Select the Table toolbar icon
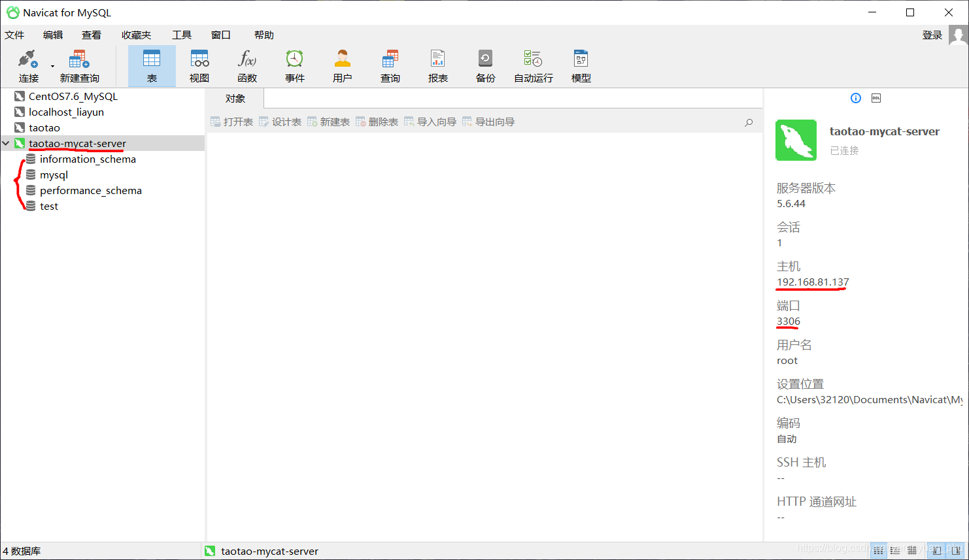 pos(152,66)
